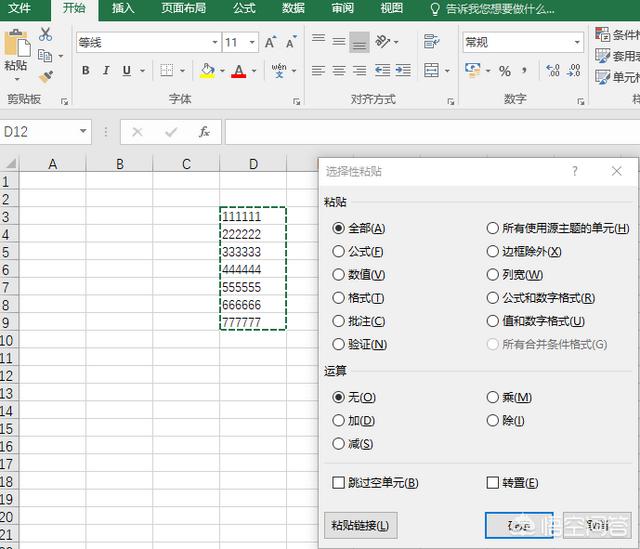This screenshot has width=640, height=549.
Task: Open the font color dropdown arrow
Action: coord(254,71)
